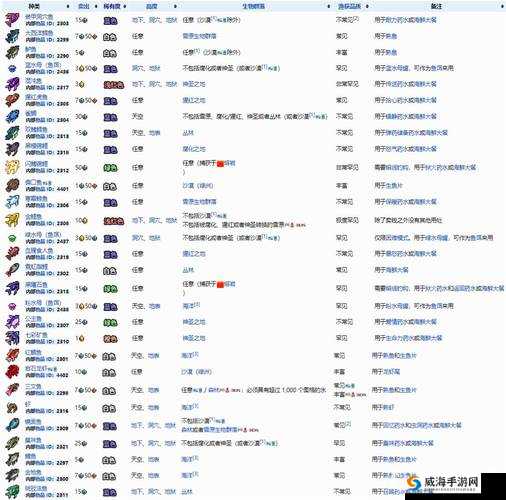Click orange rarity badge in Golden Carp row
This screenshot has height=500, width=506.
(114, 221)
